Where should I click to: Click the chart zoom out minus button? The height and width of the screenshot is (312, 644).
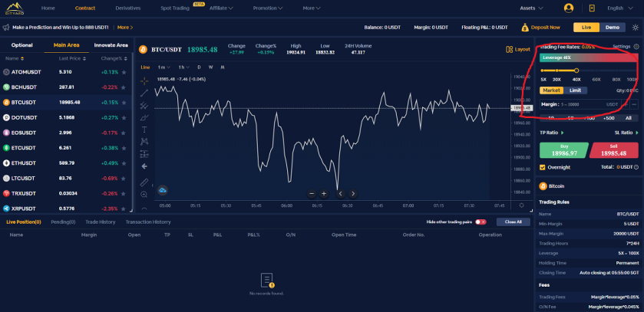(x=312, y=193)
